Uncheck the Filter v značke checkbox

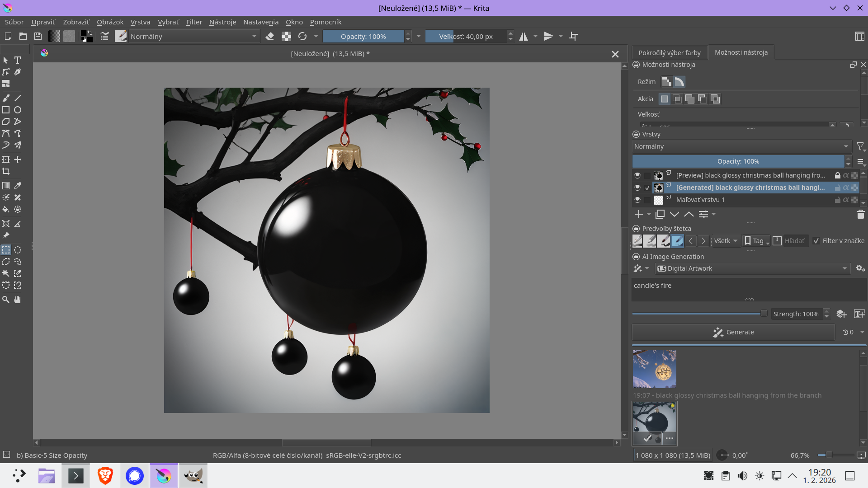click(816, 241)
